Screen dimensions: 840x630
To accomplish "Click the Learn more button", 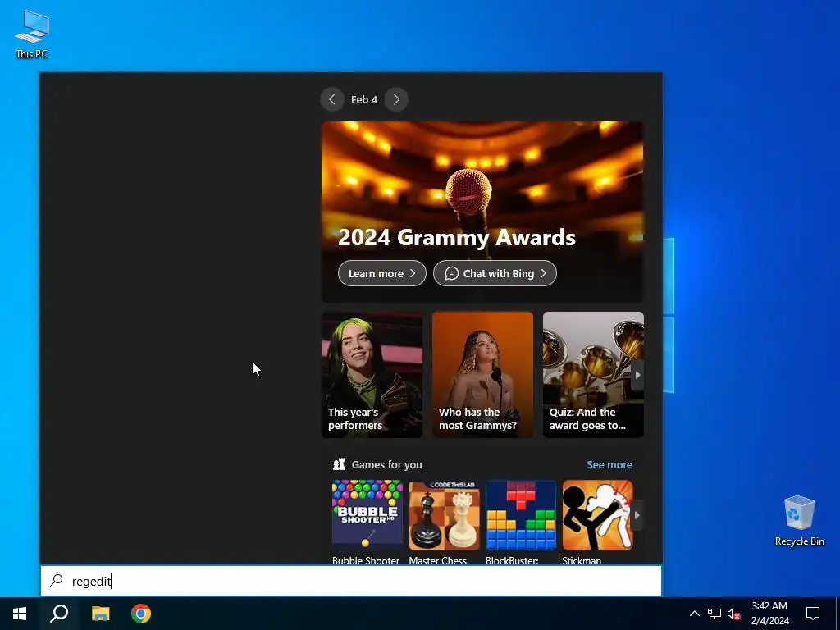I will [382, 273].
